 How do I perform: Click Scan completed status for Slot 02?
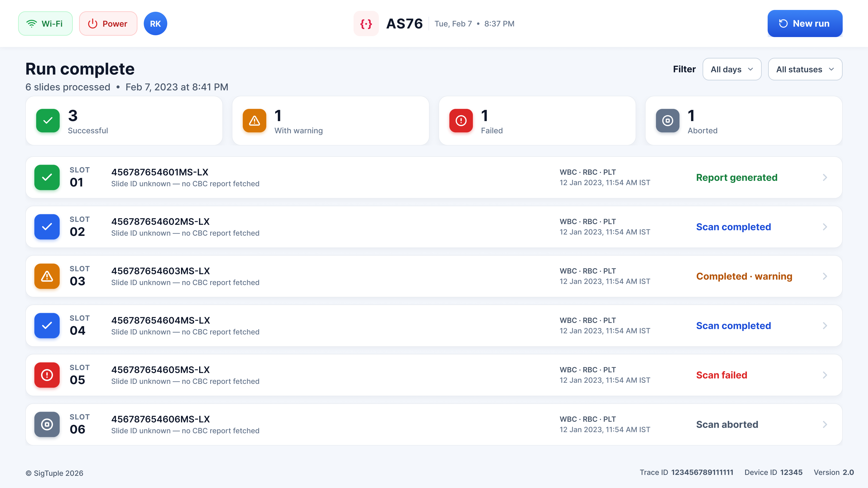pyautogui.click(x=734, y=227)
